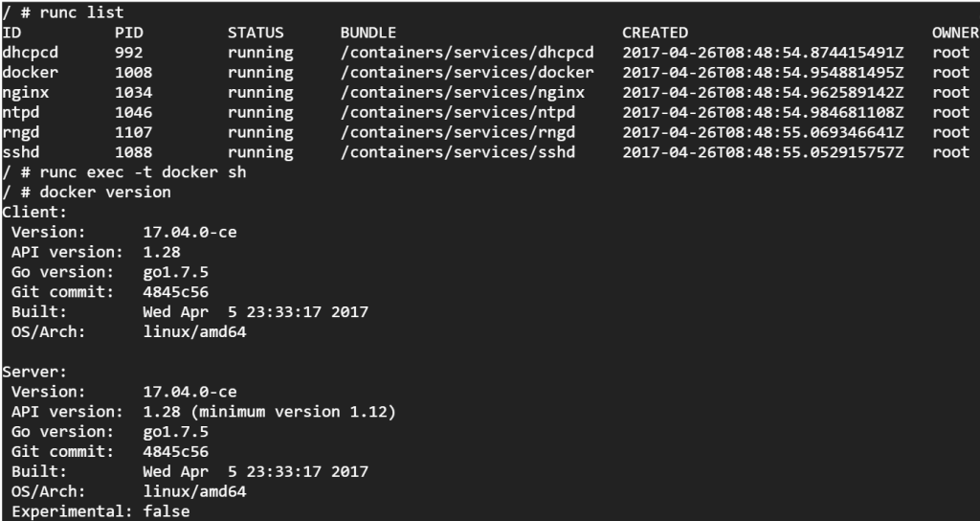The height and width of the screenshot is (521, 980).
Task: Click the ntpd created timestamp
Action: (763, 113)
